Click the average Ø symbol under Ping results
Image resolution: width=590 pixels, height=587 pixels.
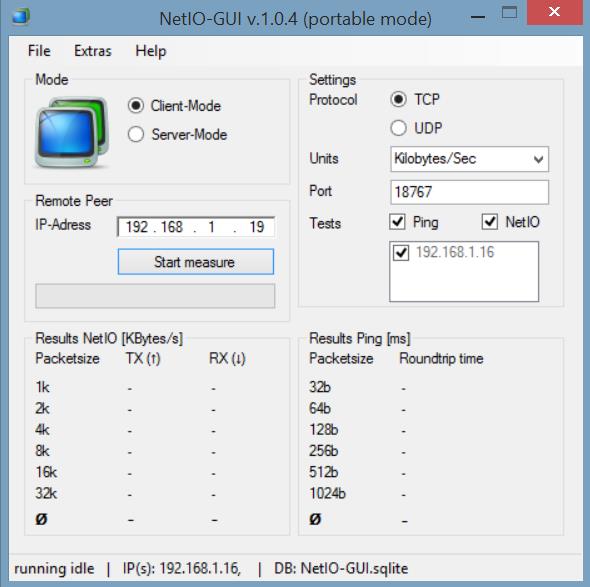(315, 520)
